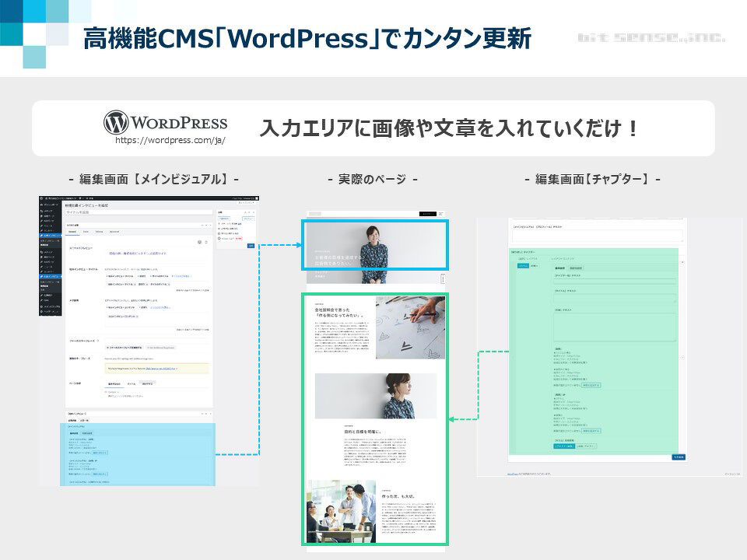Click the desktop preview icon in the snippet preview
Viewport: 747px width, 560px height.
pos(199,243)
